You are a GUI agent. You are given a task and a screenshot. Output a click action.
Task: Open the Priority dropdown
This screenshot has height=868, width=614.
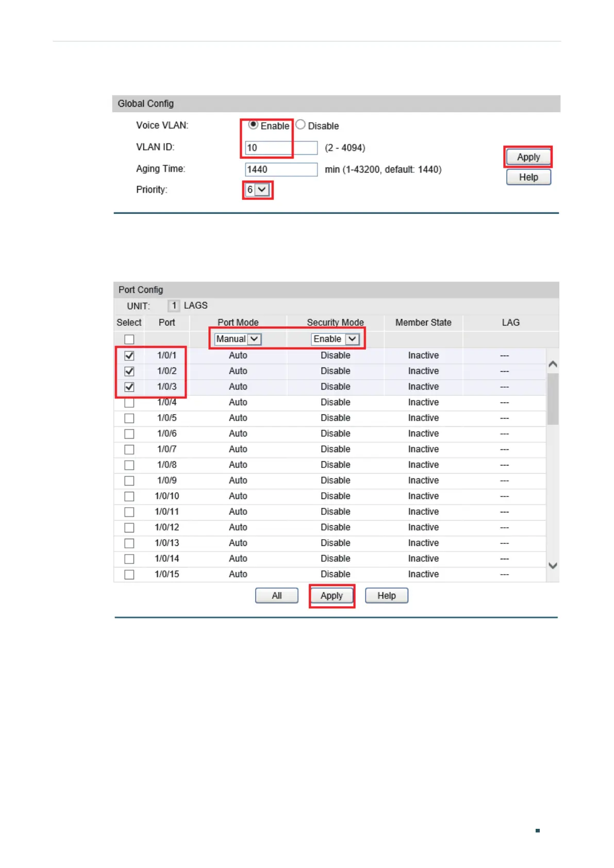click(257, 190)
